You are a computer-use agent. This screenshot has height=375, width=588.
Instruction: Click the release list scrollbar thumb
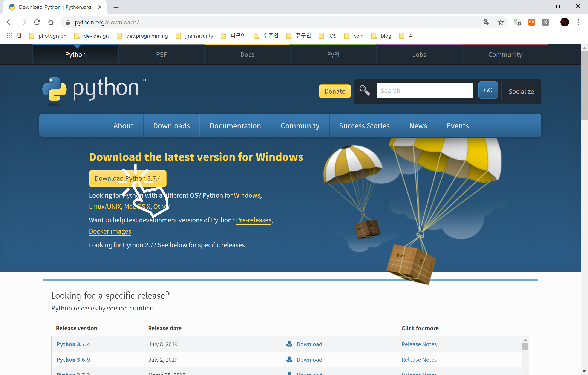point(525,346)
